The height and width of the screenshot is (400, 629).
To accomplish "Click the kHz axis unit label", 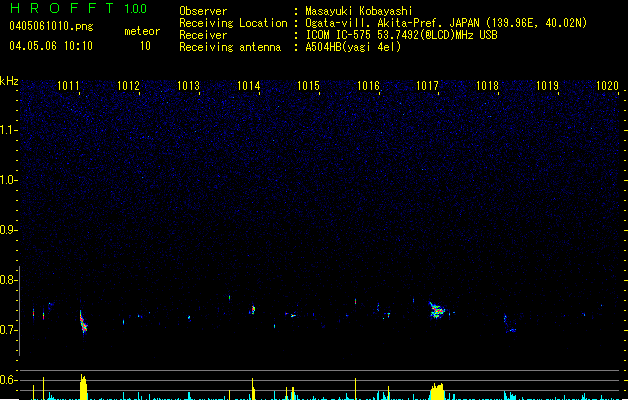I will [9, 81].
